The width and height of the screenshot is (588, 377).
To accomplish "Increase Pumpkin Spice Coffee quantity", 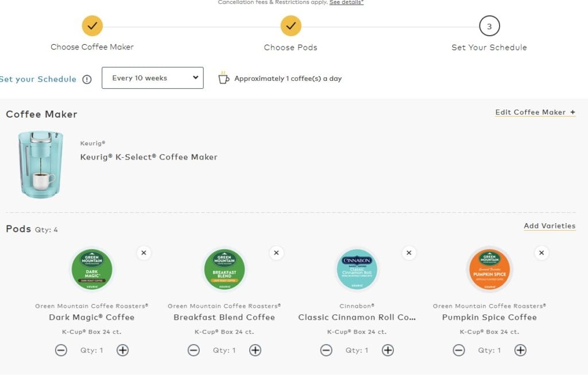I will pos(520,350).
